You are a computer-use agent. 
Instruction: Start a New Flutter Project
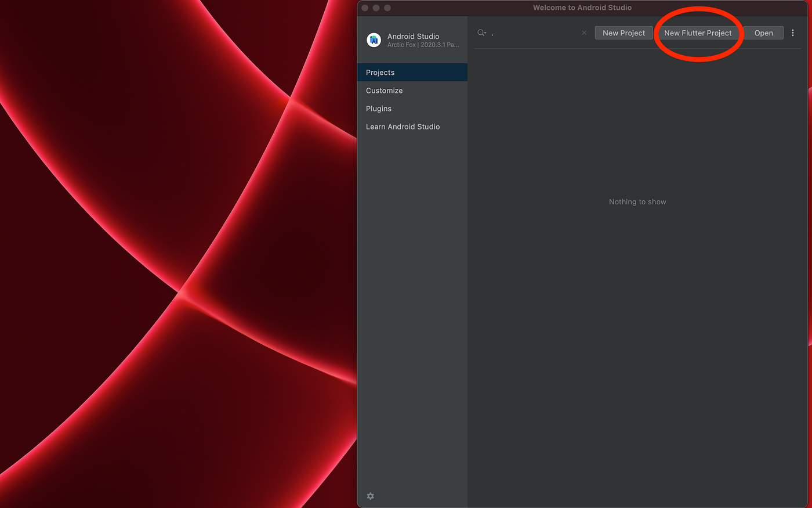[x=698, y=33]
